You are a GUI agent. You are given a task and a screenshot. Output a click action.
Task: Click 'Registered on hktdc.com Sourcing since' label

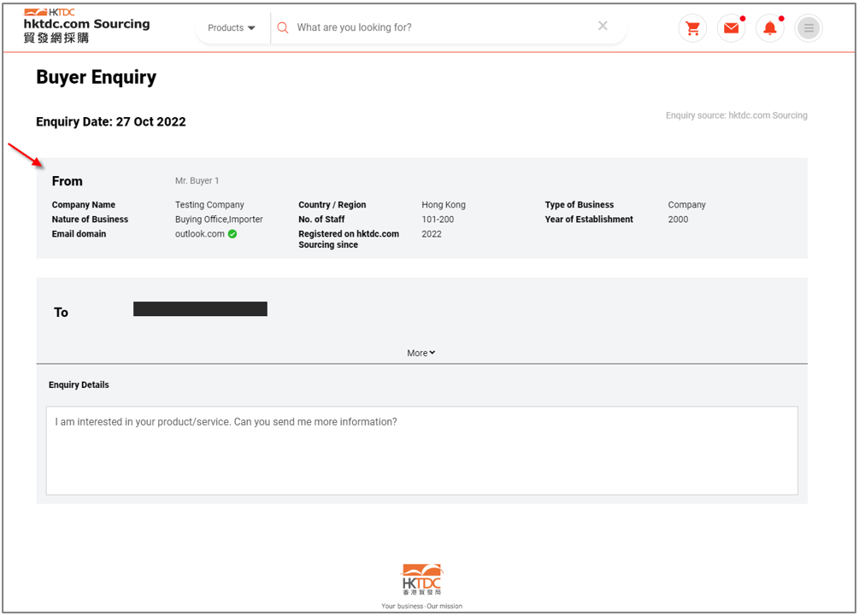click(349, 239)
